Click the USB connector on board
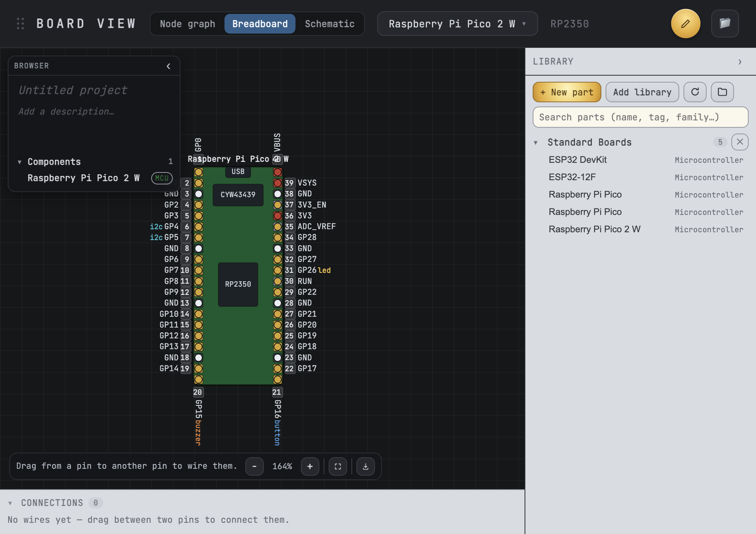The width and height of the screenshot is (756, 534). [238, 172]
